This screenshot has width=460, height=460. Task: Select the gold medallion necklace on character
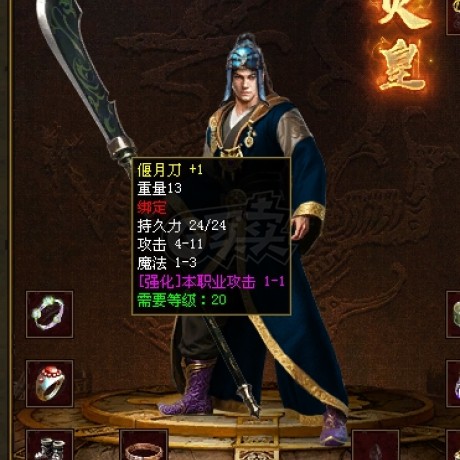tap(249, 138)
